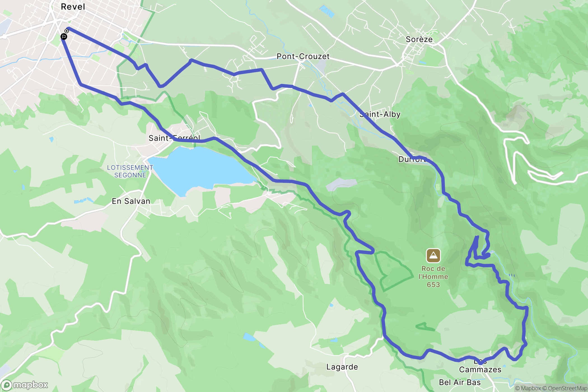Viewport: 588px width, 392px height.
Task: Open the Mapbox logo link
Action: pyautogui.click(x=25, y=385)
